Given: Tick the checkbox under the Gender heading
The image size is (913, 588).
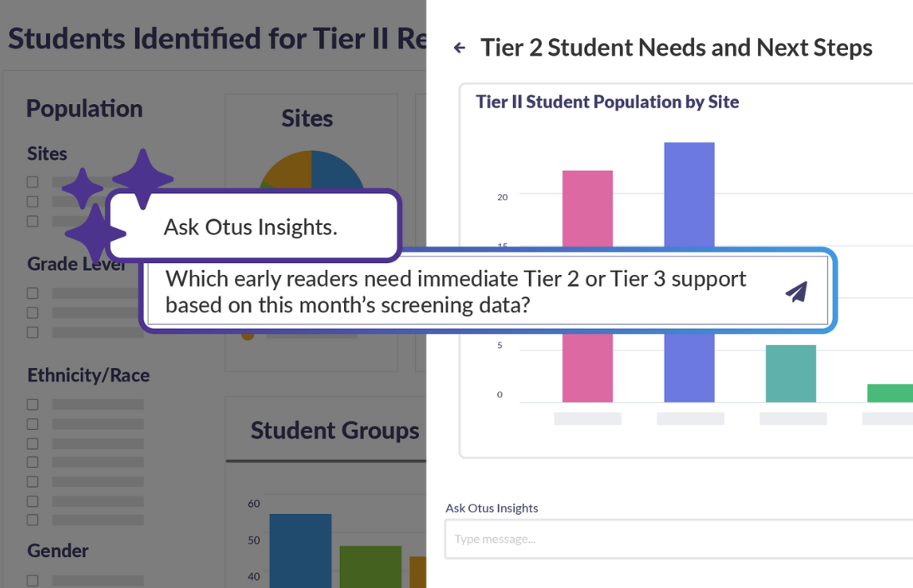Looking at the screenshot, I should (x=32, y=581).
